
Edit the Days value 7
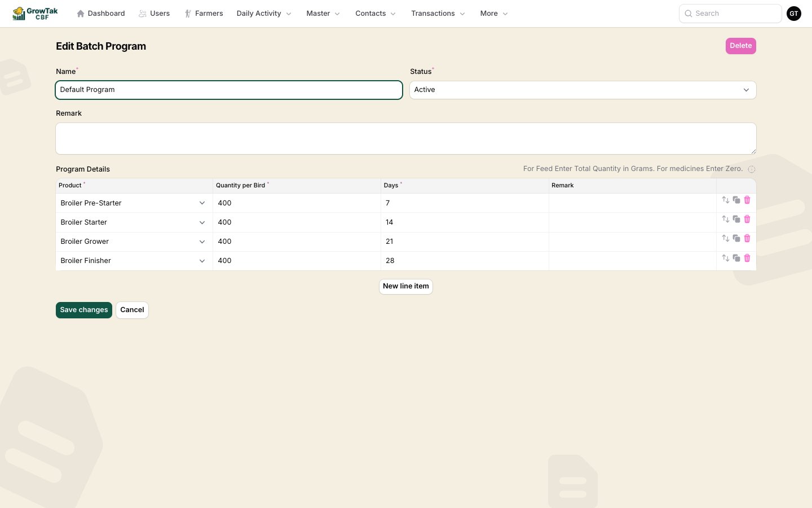click(465, 203)
